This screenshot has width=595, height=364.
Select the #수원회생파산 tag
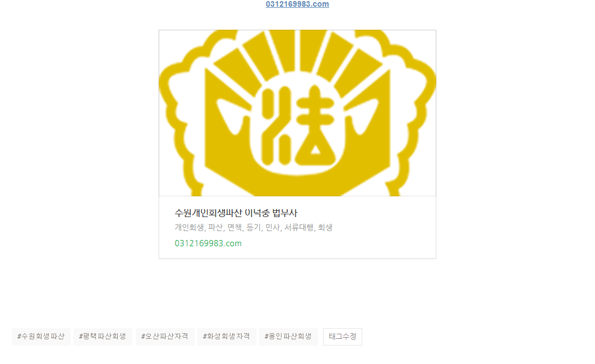pyautogui.click(x=41, y=337)
